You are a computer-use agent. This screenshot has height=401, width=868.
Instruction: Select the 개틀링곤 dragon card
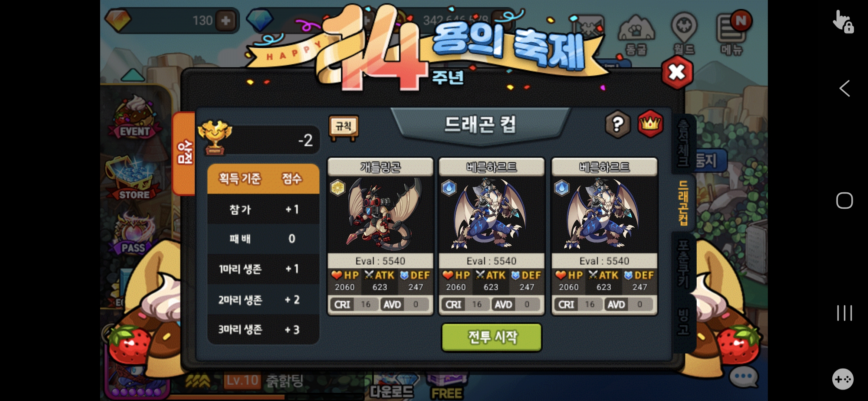[380, 237]
